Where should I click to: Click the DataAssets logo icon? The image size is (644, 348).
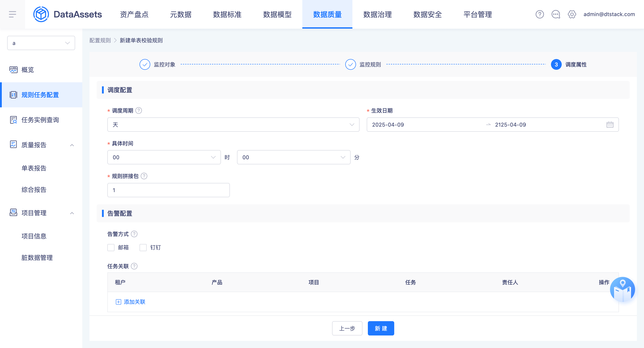[x=41, y=14]
